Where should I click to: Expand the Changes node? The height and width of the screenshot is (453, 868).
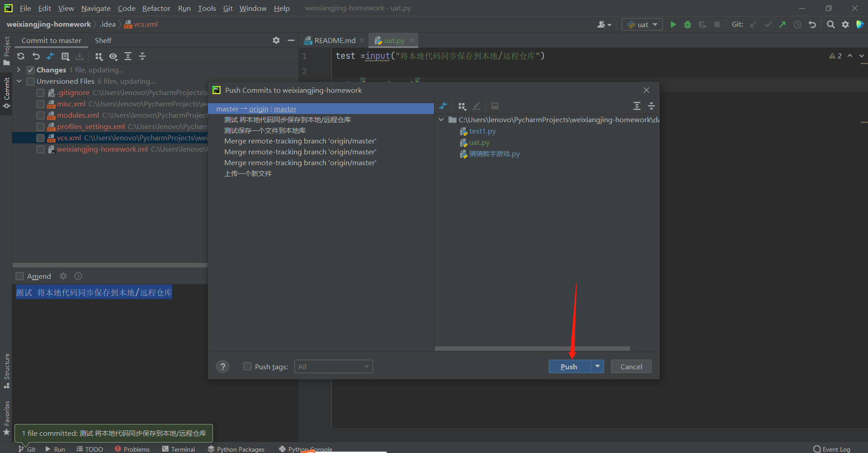click(x=19, y=70)
